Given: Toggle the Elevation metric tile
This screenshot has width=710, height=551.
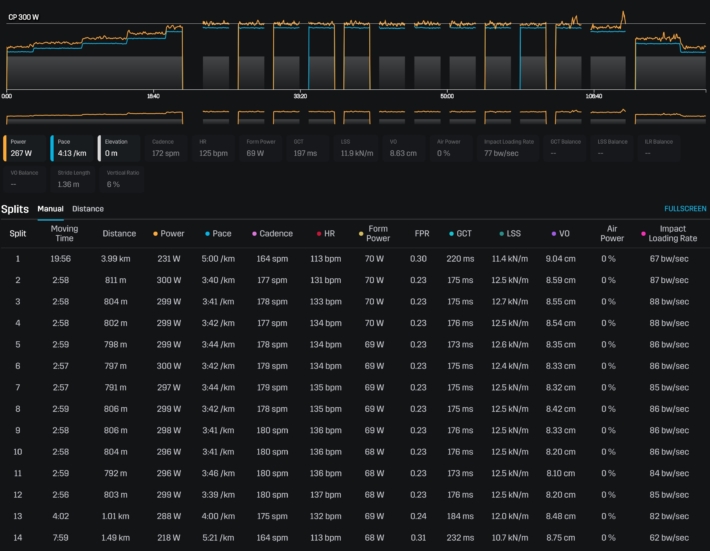Looking at the screenshot, I should tap(120, 148).
